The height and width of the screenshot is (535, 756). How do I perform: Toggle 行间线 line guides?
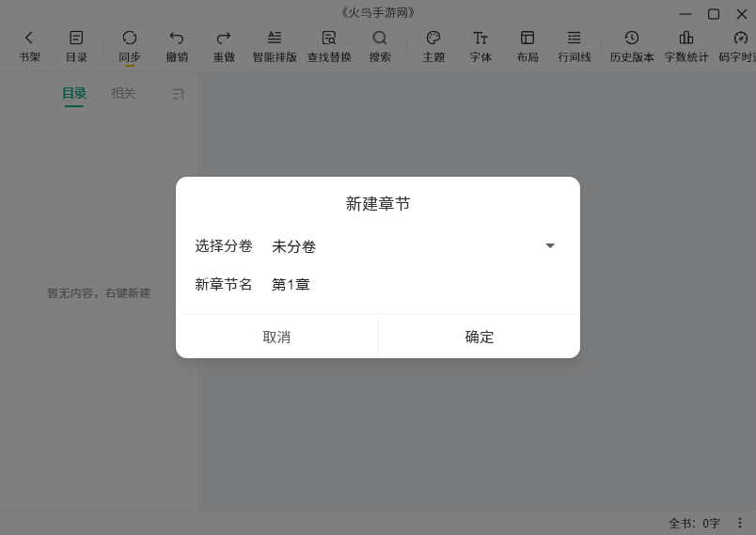pyautogui.click(x=575, y=47)
